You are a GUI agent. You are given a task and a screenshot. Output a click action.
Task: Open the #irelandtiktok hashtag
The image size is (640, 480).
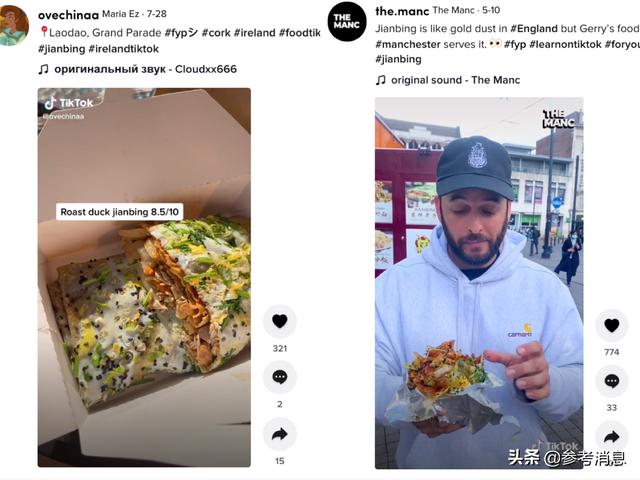point(124,49)
